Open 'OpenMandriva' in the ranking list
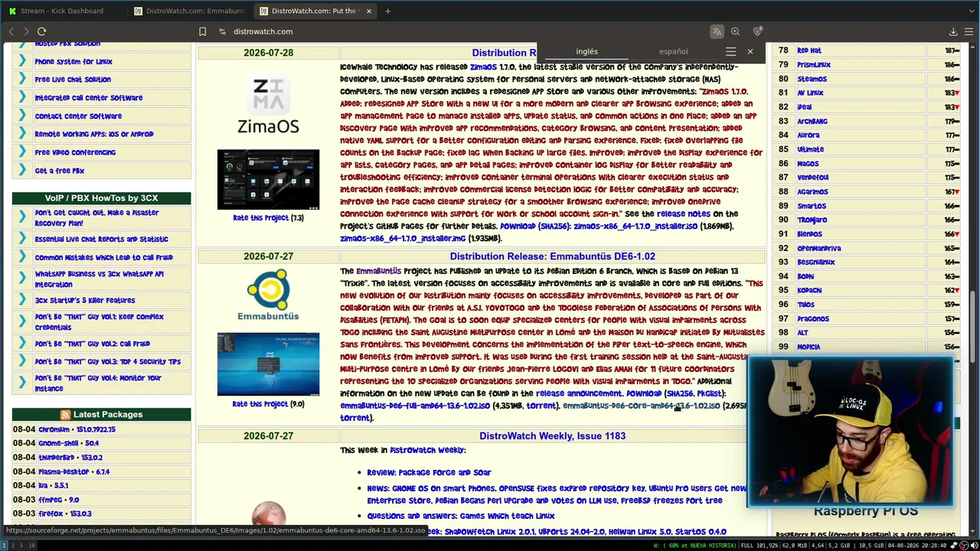This screenshot has width=980, height=551. pyautogui.click(x=818, y=248)
